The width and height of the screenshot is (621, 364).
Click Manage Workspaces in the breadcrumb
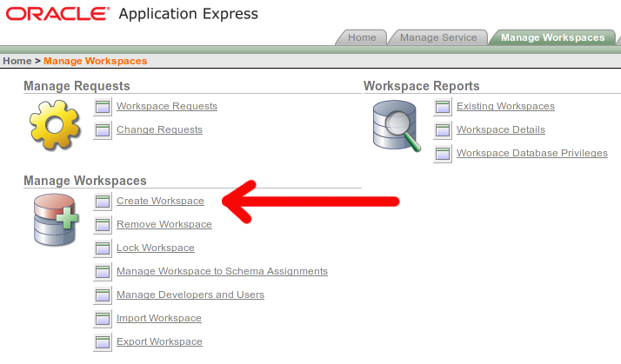(96, 61)
